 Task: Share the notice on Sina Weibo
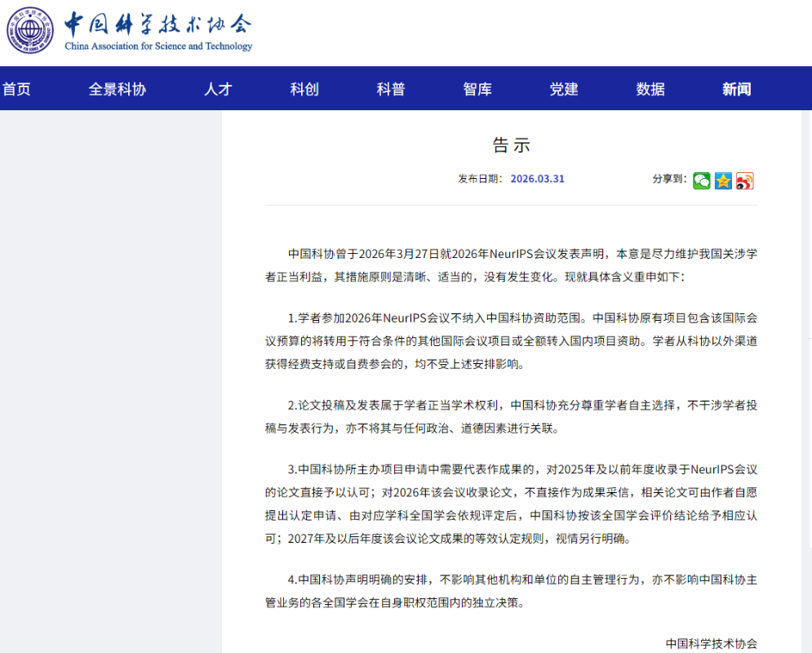(744, 180)
